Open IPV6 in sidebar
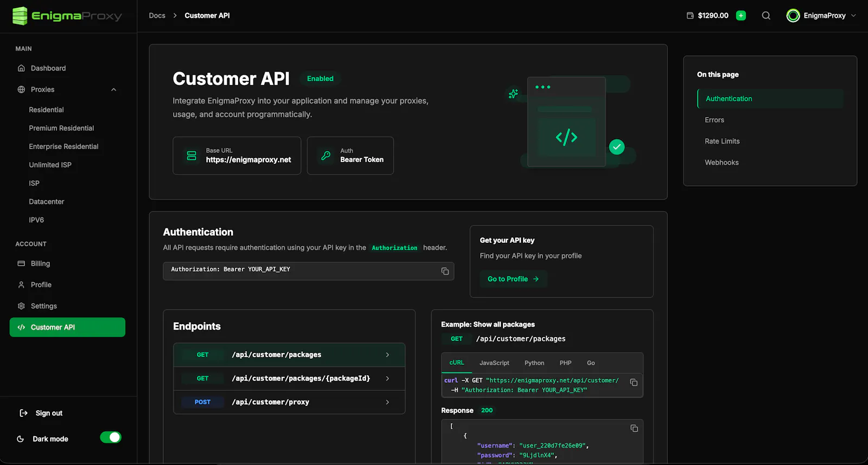Viewport: 868px width, 465px height. pos(36,221)
